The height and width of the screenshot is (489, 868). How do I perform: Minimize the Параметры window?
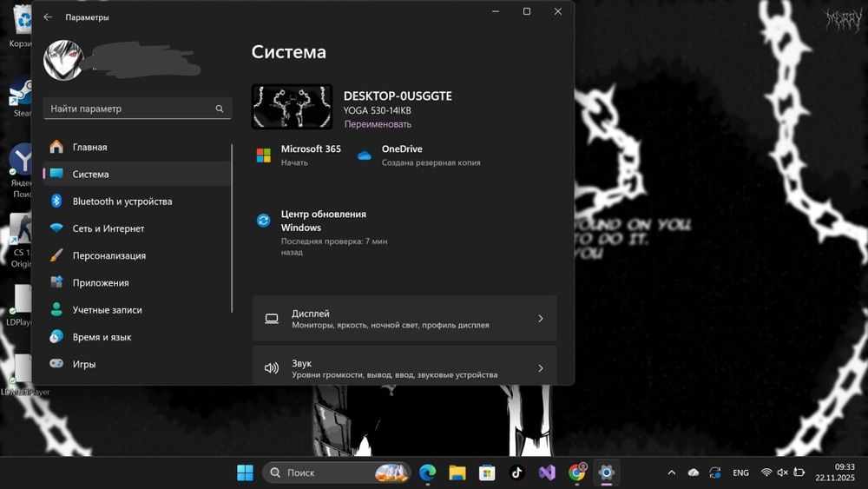point(496,11)
